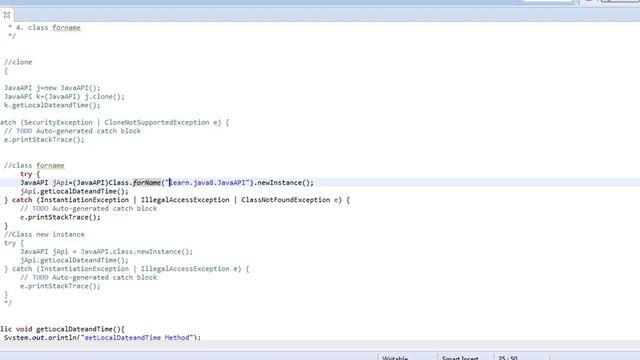Click the getLocalDateandTime() method declaration
The width and height of the screenshot is (640, 360).
62,329
